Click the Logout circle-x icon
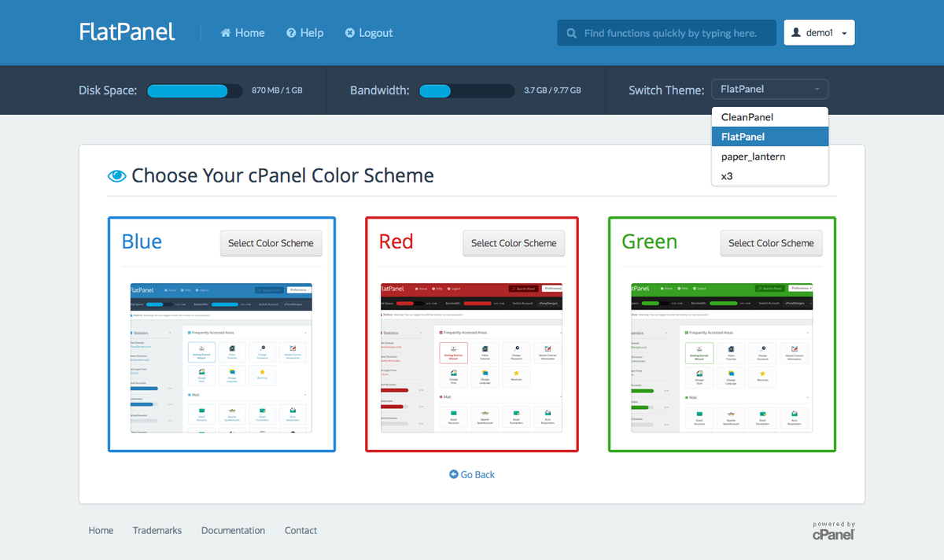944x560 pixels. coord(350,33)
